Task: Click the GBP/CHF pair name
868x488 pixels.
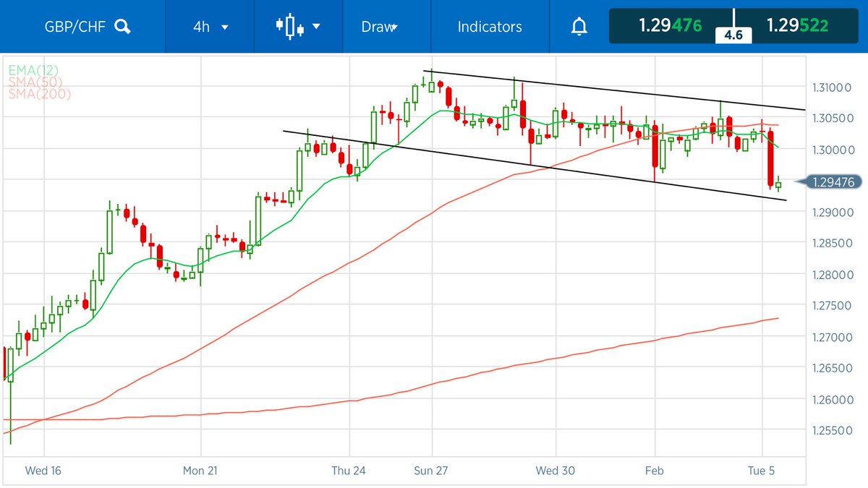Action: coord(77,27)
